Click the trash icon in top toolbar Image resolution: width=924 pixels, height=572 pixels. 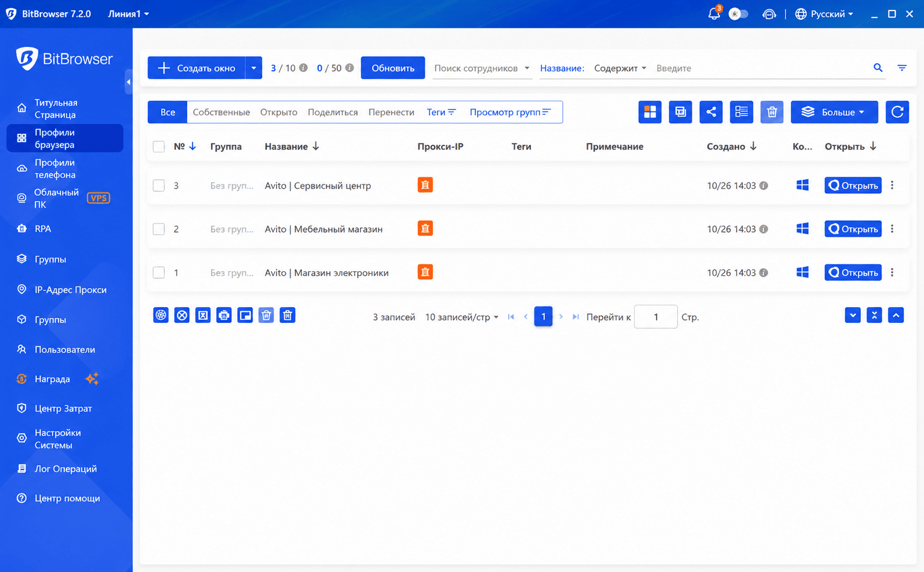coord(772,112)
